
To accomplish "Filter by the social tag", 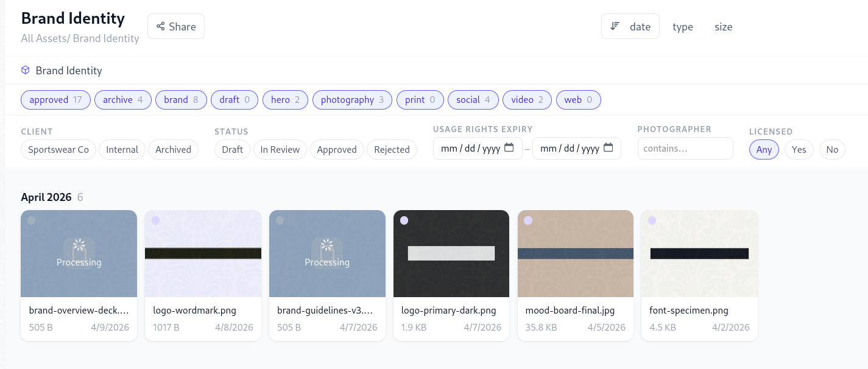I will (473, 100).
